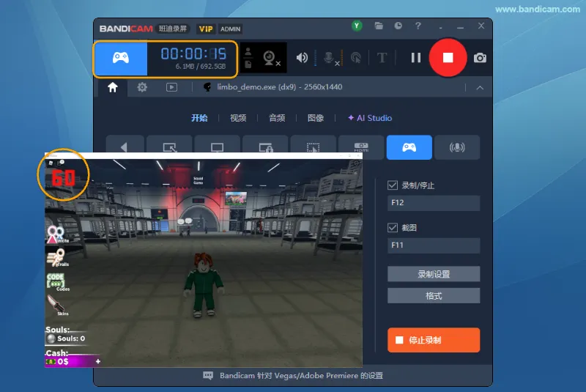Click the Invite icon in game window

point(57,234)
